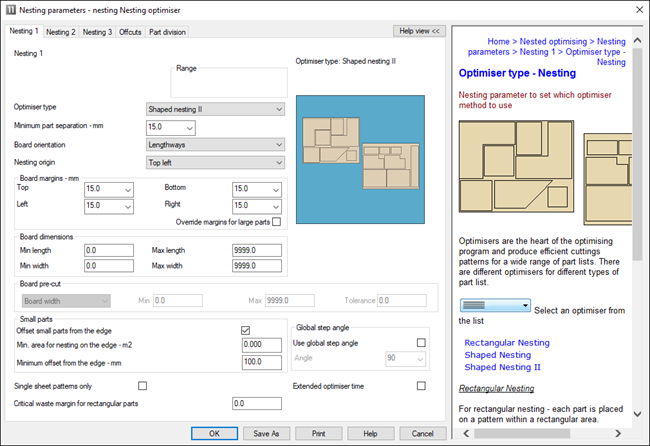Enable Override margins for large parts
The image size is (650, 446).
pos(277,222)
